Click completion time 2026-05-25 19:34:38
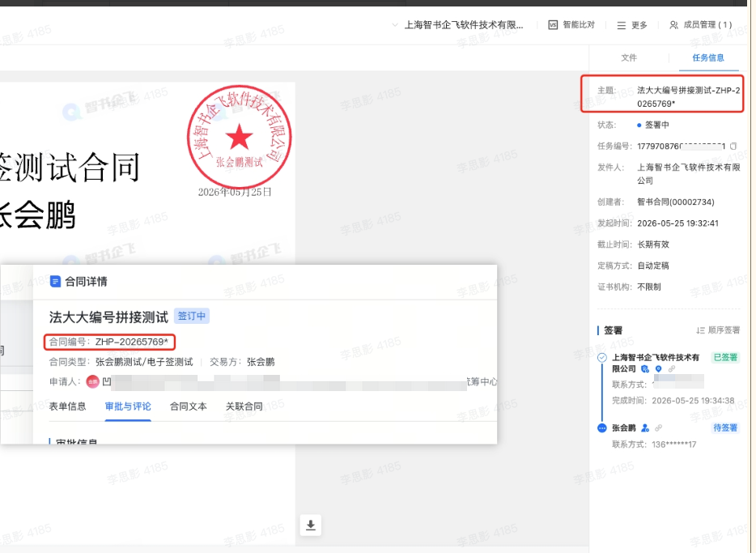Image resolution: width=756 pixels, height=553 pixels. [693, 401]
